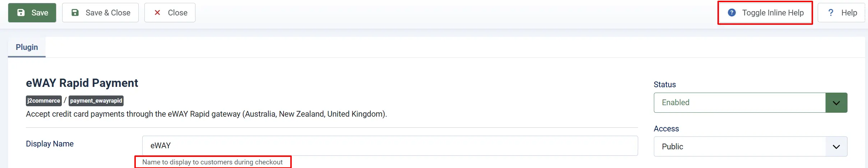Click the Access dropdown chevron icon
868x168 pixels.
tap(836, 146)
